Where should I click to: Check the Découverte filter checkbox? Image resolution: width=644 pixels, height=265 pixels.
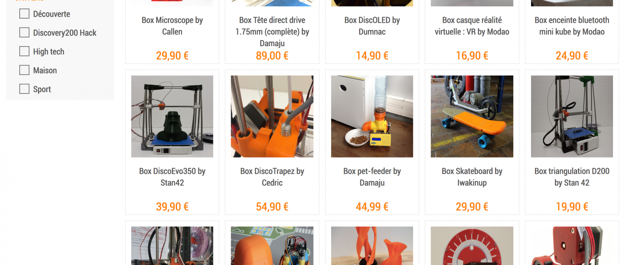[x=24, y=14]
